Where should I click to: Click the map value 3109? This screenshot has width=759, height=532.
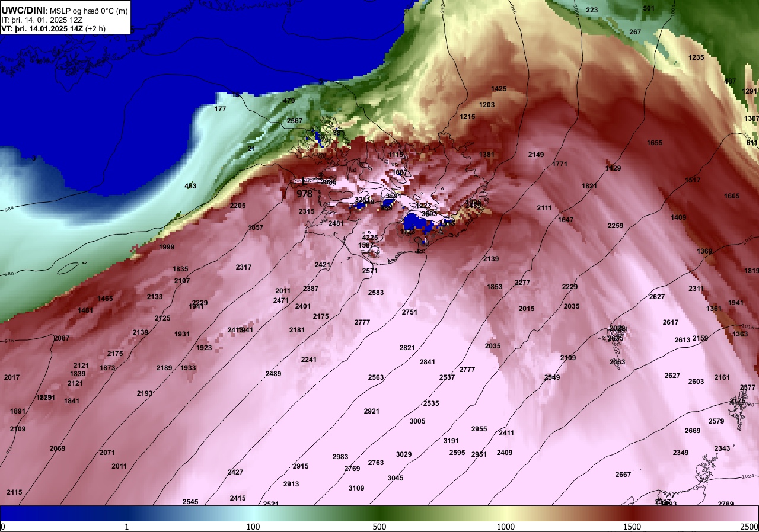356,488
